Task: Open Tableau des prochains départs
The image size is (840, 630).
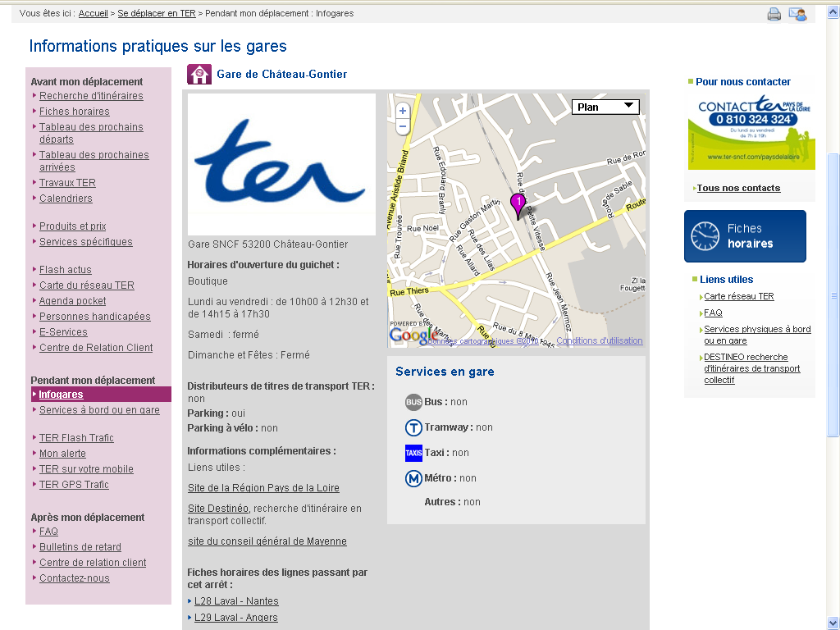Action: coord(91,133)
